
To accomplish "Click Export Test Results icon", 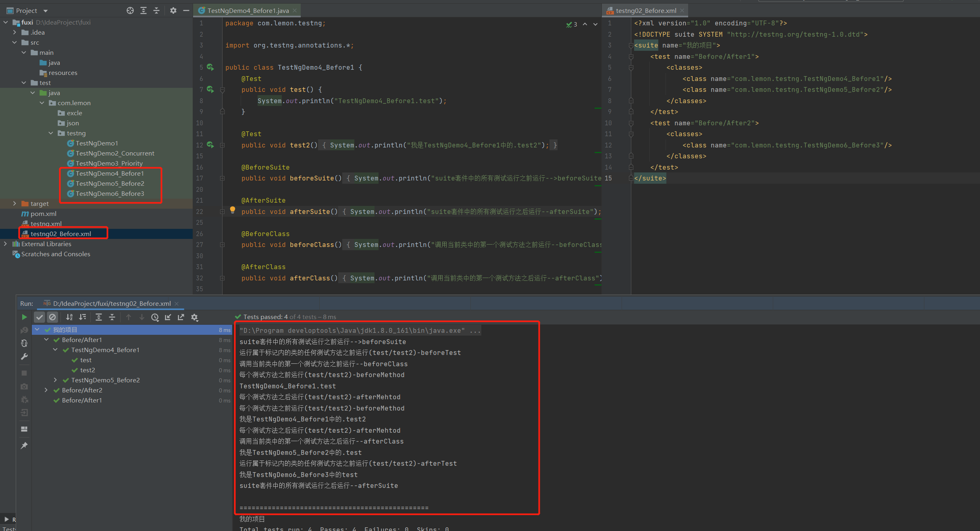I will tap(181, 317).
